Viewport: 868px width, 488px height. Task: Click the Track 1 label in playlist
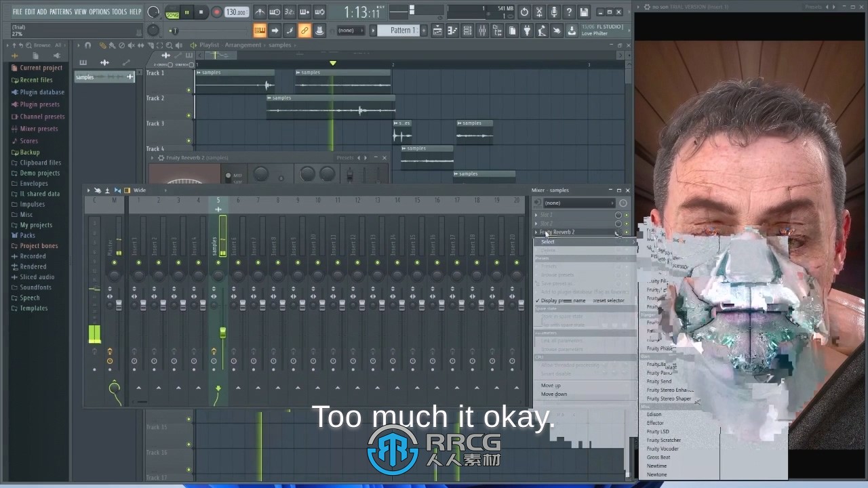click(x=155, y=73)
